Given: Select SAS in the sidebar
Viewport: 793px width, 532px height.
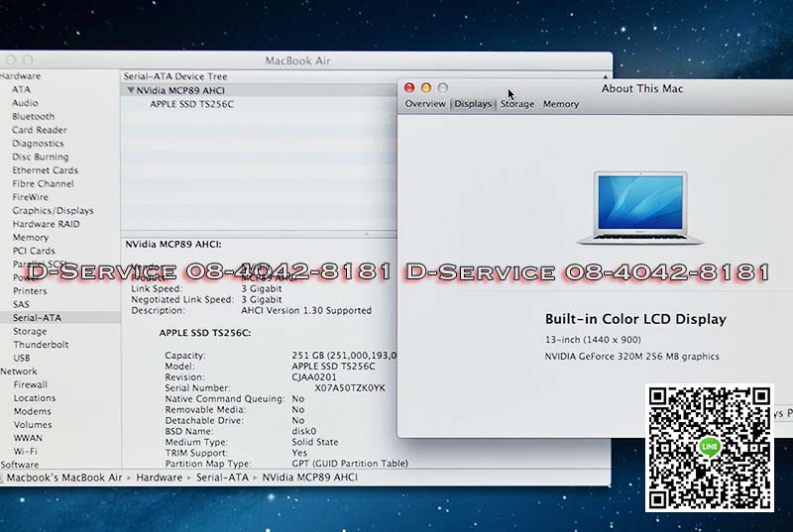Looking at the screenshot, I should tap(21, 304).
